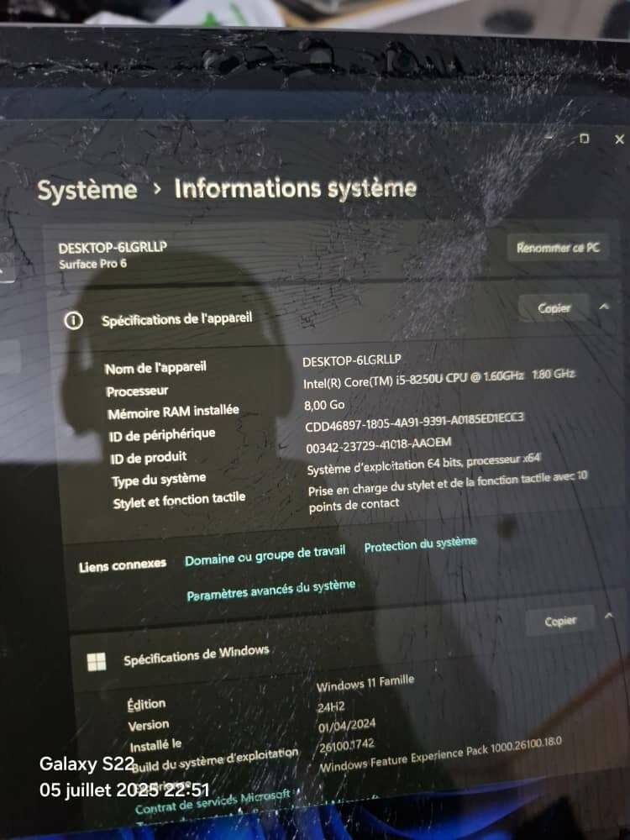Select the 24H2 version value

click(331, 707)
